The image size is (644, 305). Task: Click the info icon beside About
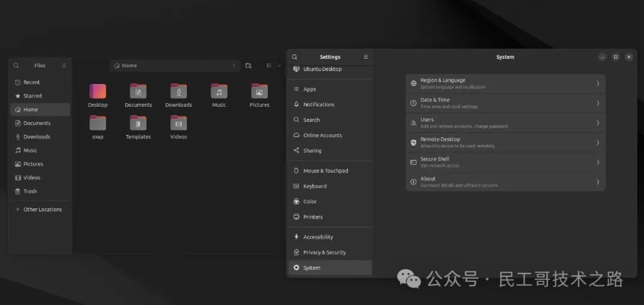tap(413, 181)
